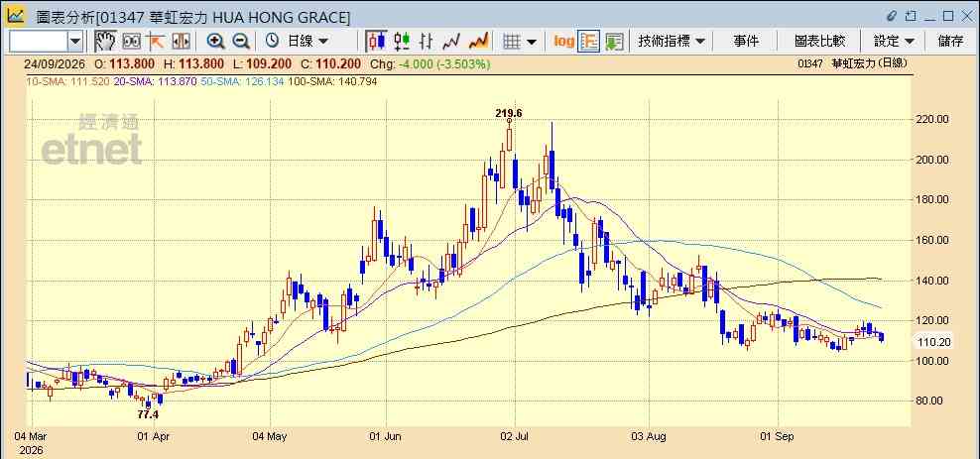Click the 77.4 low price marker

(148, 414)
